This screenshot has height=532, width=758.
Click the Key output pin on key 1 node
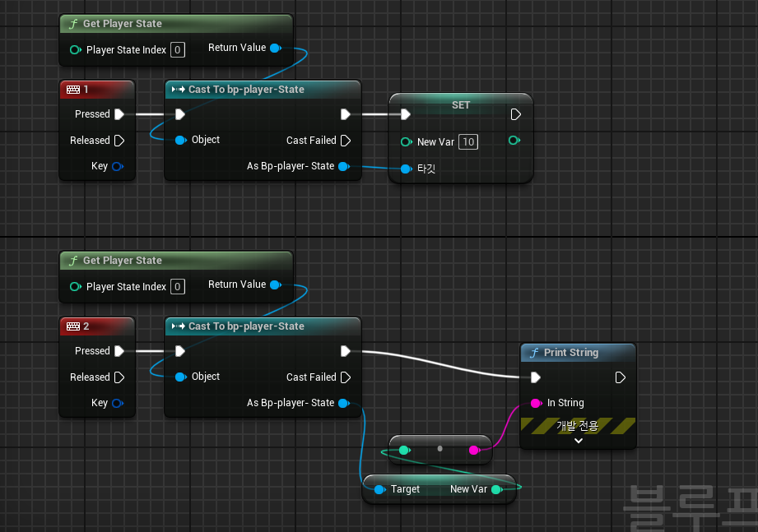(118, 167)
